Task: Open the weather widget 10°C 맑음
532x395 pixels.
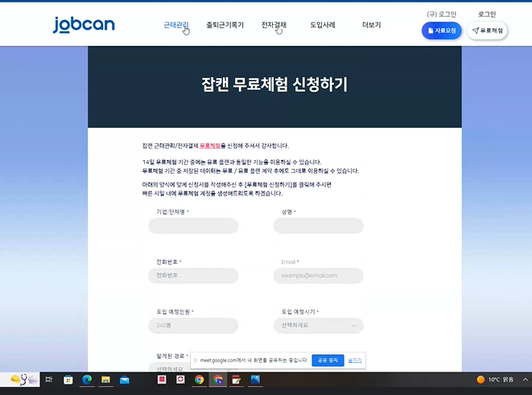Action: 495,380
